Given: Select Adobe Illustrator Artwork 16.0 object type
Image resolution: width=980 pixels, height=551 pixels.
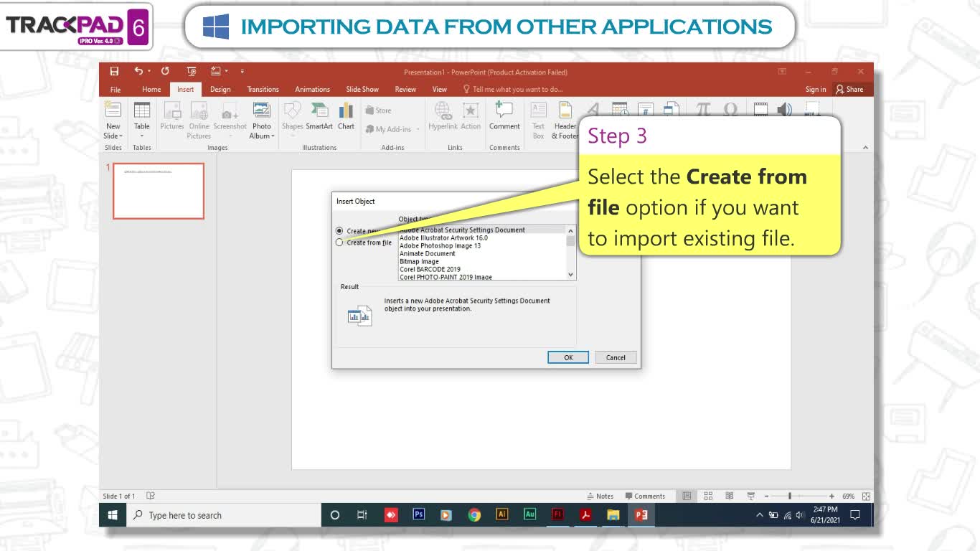Looking at the screenshot, I should (x=443, y=238).
